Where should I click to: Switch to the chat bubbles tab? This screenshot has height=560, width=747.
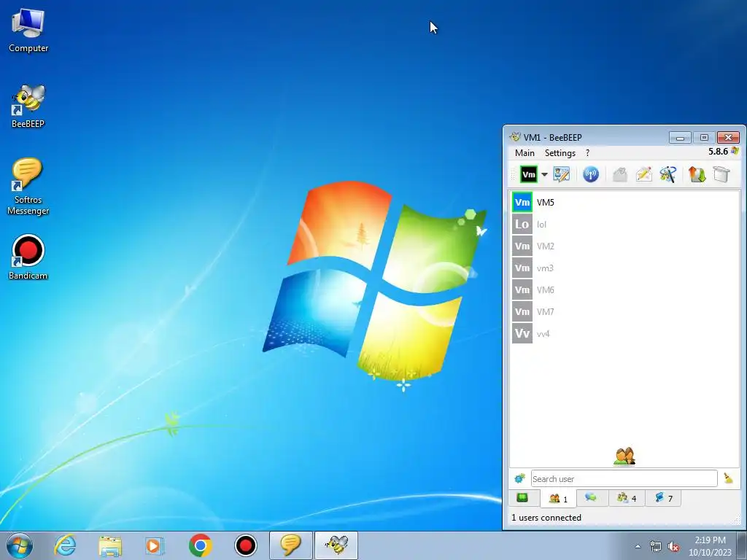(591, 498)
